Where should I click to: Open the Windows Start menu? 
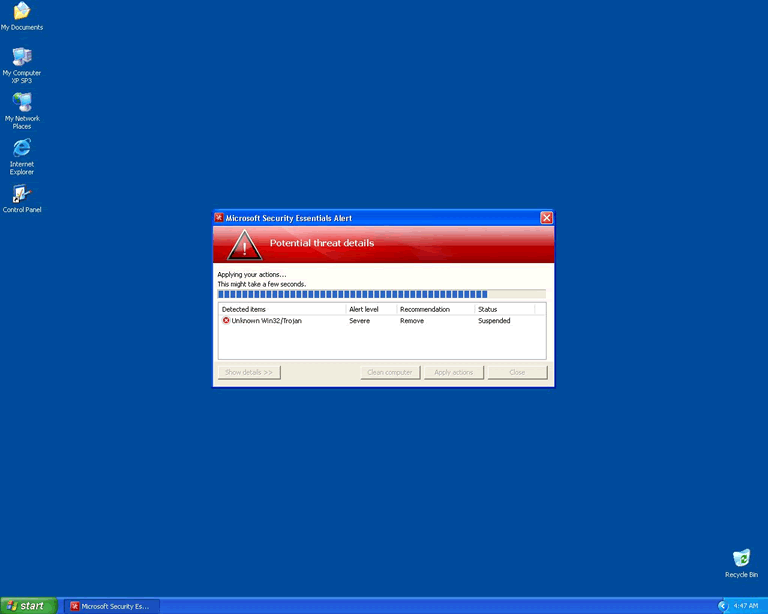29,606
